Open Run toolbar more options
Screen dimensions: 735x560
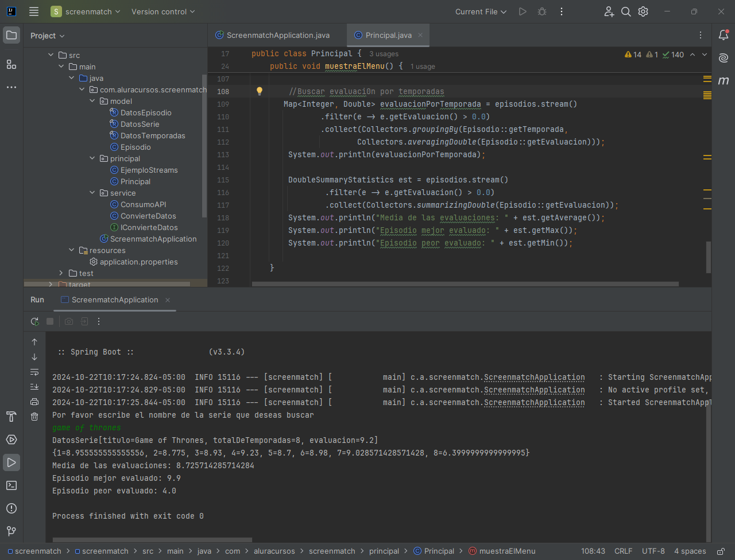(x=99, y=321)
